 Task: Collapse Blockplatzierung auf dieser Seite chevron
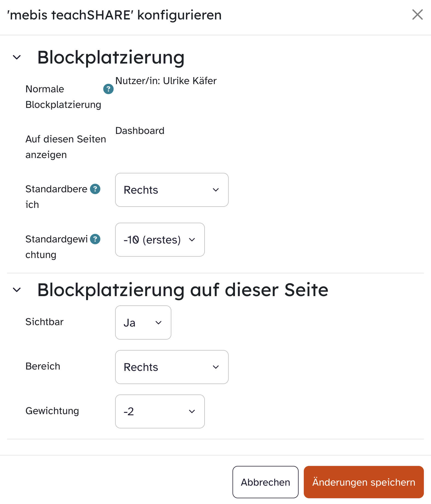pyautogui.click(x=17, y=290)
